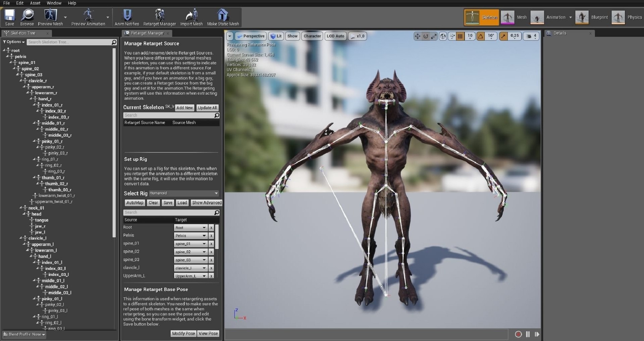Open Anim Notifies from the toolbar

point(127,17)
